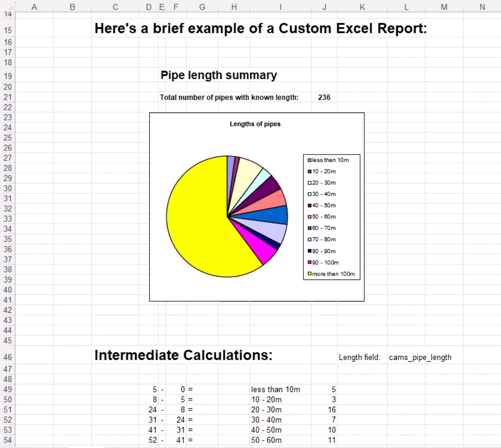
Task: Select the cell containing 236
Action: click(x=324, y=97)
